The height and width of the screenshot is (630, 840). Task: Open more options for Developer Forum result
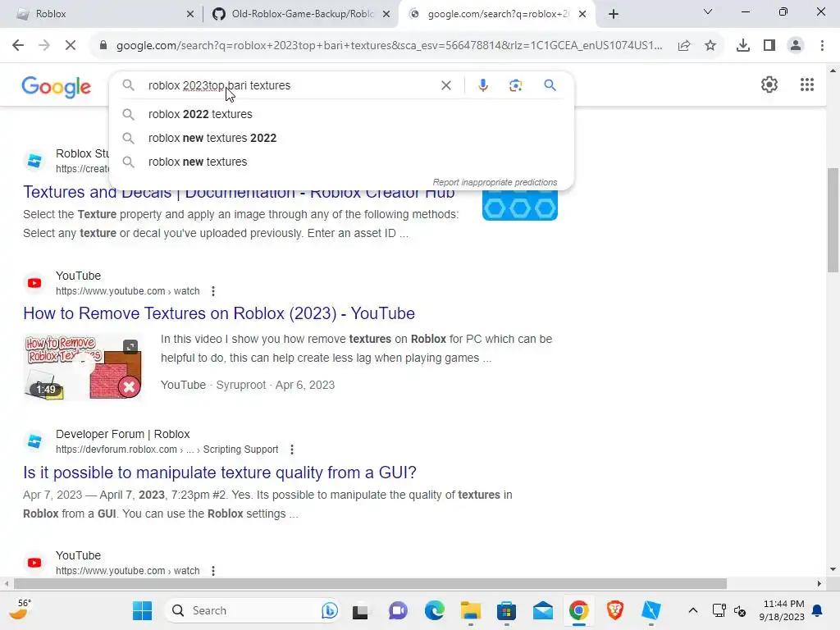(292, 450)
